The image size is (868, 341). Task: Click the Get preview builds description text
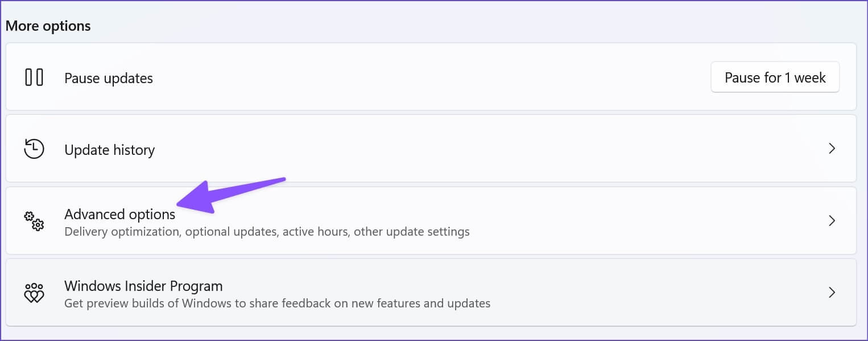click(x=277, y=303)
